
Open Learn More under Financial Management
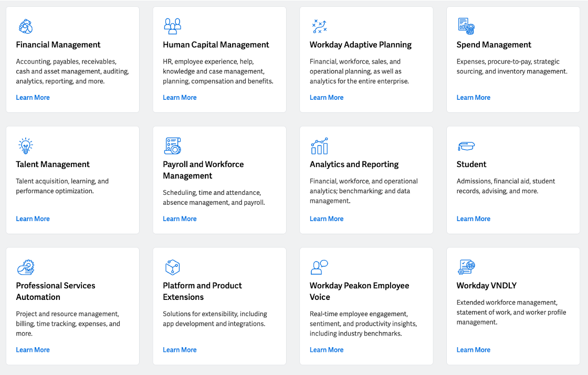(33, 98)
